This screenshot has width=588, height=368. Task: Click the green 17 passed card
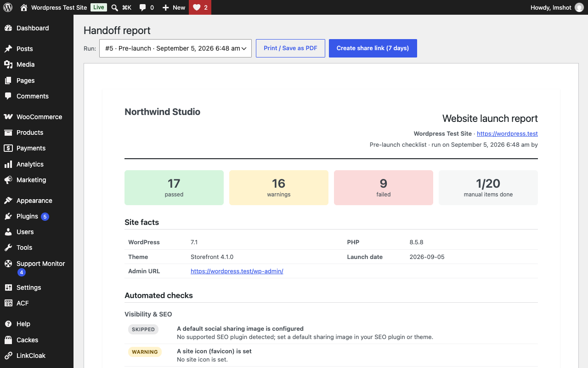pyautogui.click(x=174, y=188)
